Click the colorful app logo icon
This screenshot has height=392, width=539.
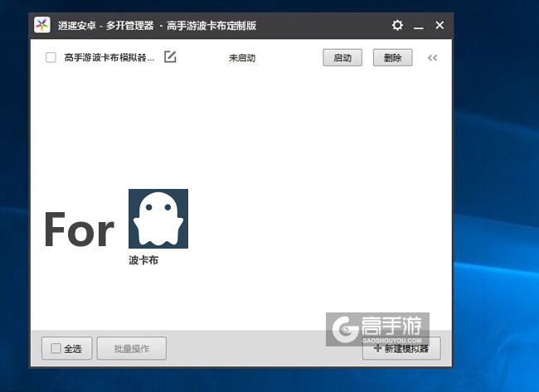tap(42, 25)
